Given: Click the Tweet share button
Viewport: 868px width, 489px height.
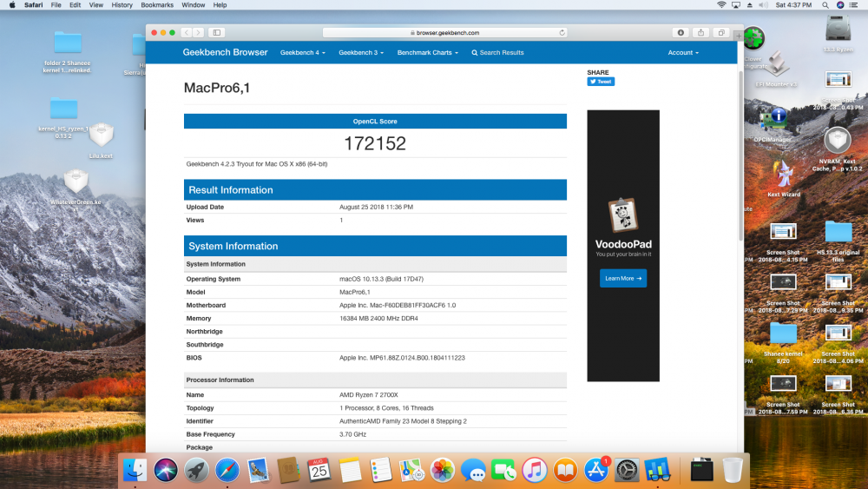Looking at the screenshot, I should tap(601, 82).
